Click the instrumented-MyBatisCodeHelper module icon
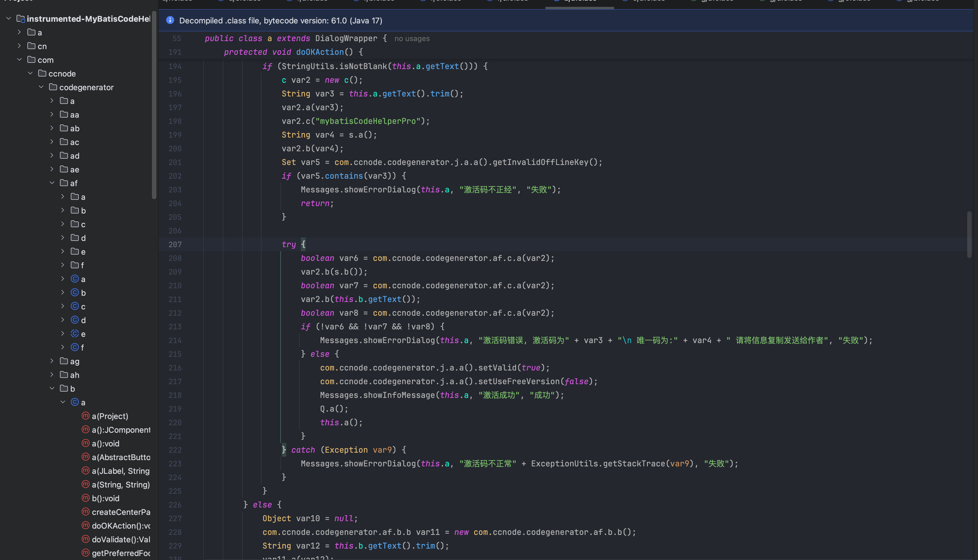Screen dimensions: 978x560 click(x=21, y=19)
